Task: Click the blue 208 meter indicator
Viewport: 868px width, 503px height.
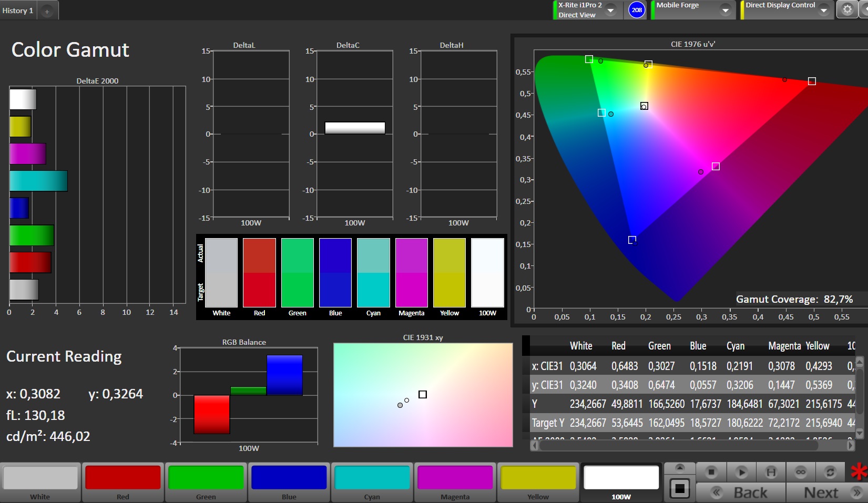Action: click(637, 10)
